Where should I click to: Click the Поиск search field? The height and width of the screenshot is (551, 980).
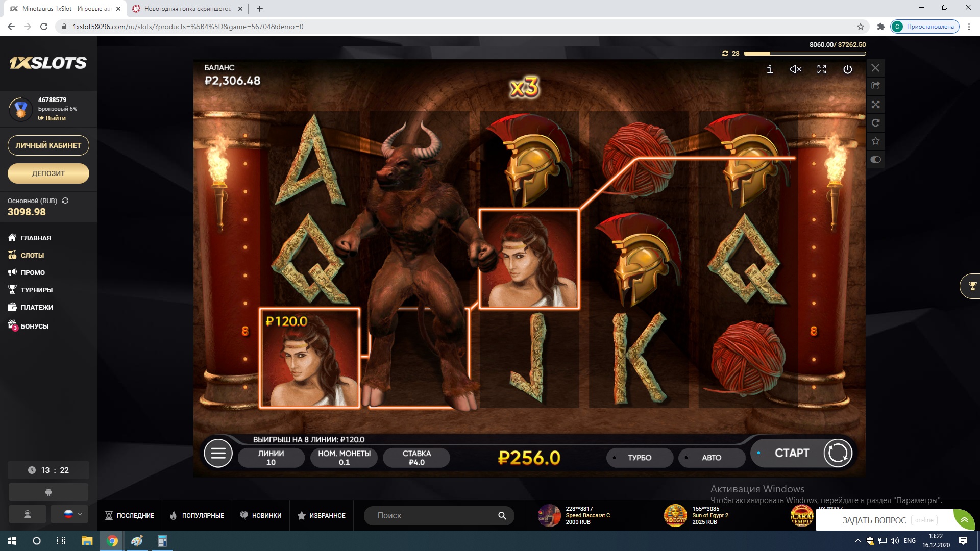pyautogui.click(x=434, y=516)
